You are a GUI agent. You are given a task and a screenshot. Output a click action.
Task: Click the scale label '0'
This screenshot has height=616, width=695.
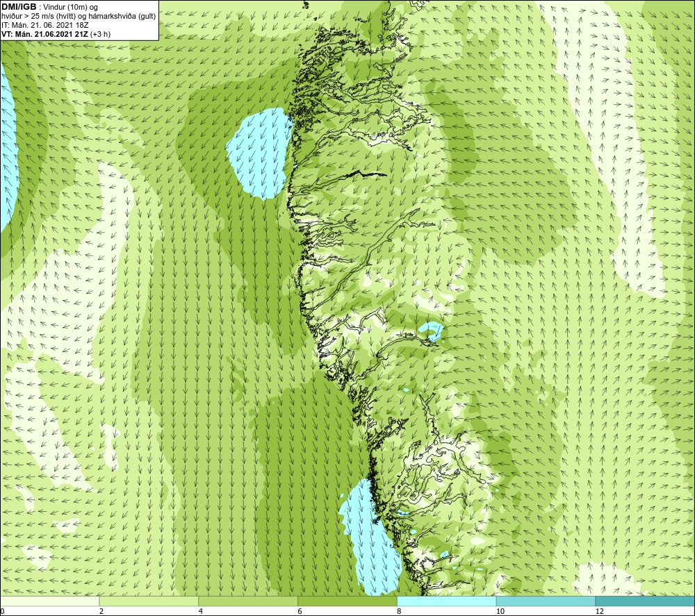(2, 611)
